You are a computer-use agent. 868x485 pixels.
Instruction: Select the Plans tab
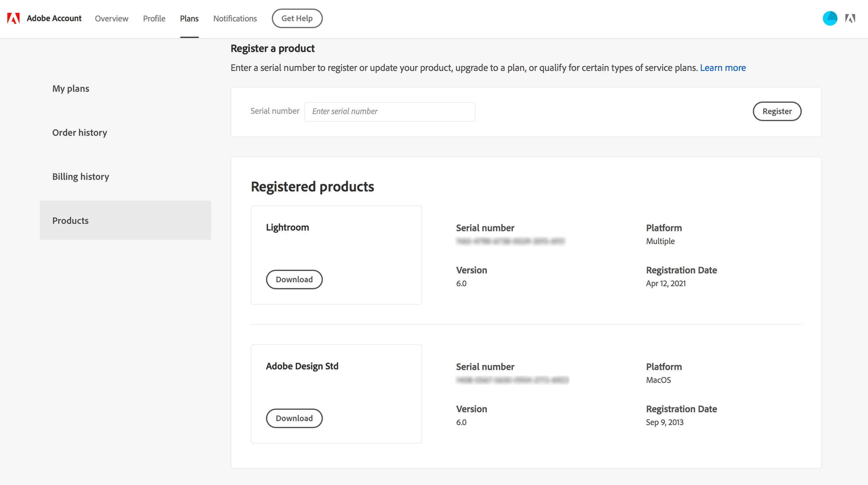coord(189,19)
